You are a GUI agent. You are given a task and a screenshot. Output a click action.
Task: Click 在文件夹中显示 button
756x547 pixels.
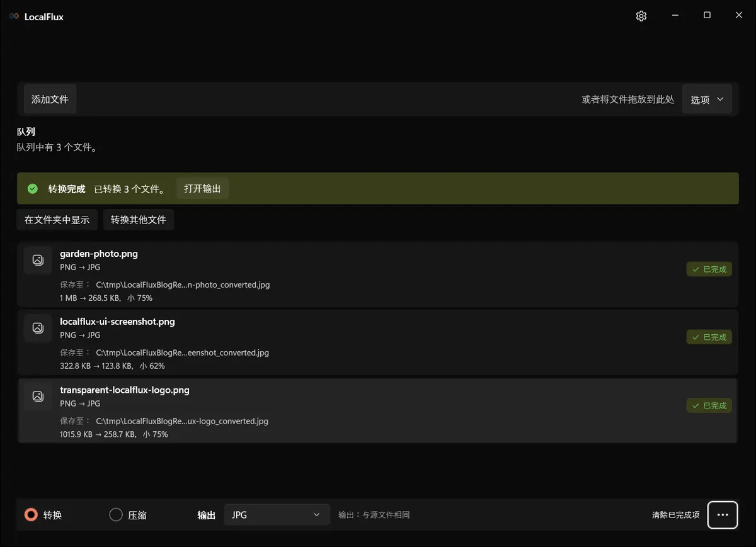click(57, 220)
